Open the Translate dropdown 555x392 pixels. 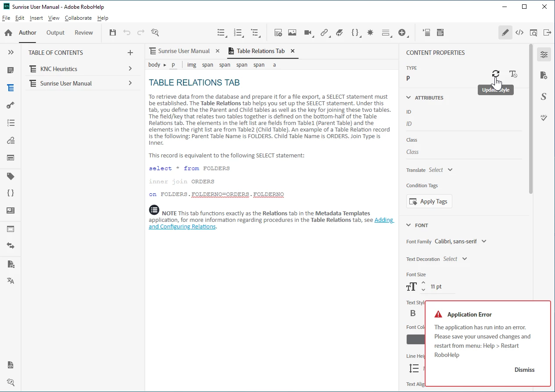[x=440, y=170]
